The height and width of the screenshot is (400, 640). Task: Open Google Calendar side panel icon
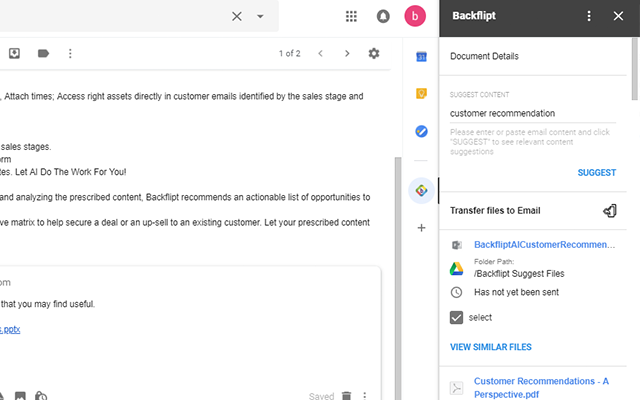(421, 56)
